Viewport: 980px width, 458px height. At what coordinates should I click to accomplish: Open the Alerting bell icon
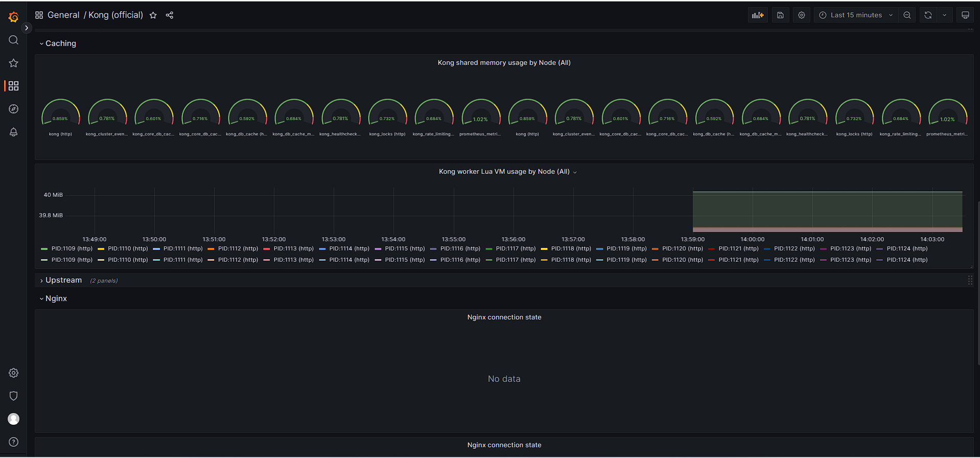pyautogui.click(x=13, y=132)
